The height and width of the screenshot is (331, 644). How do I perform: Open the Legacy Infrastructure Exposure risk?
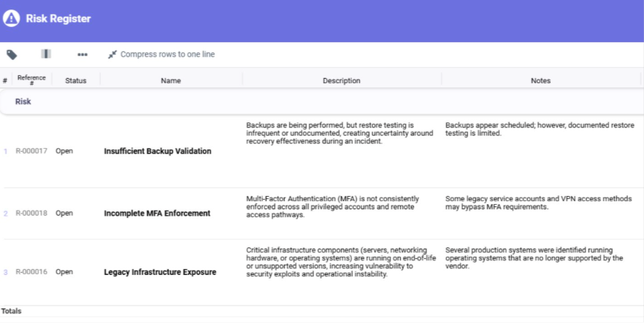(x=160, y=273)
